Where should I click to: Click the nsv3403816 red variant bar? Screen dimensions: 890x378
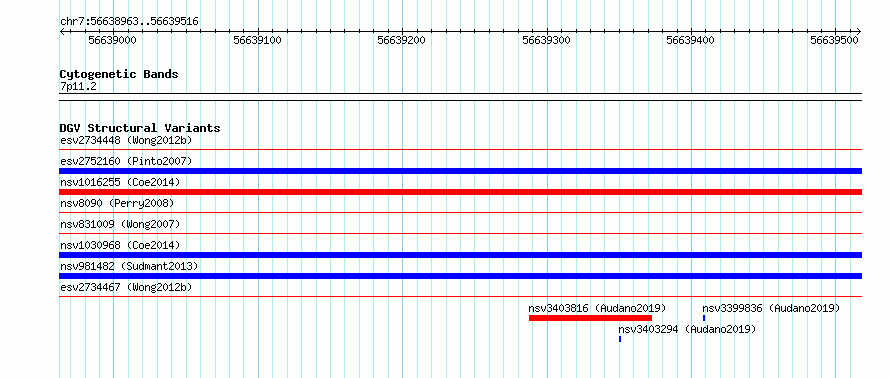(590, 318)
